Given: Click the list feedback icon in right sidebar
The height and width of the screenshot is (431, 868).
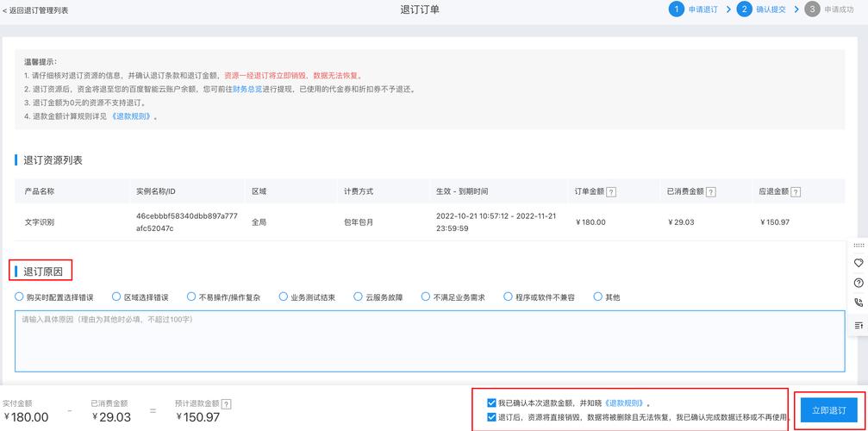Looking at the screenshot, I should [x=859, y=325].
